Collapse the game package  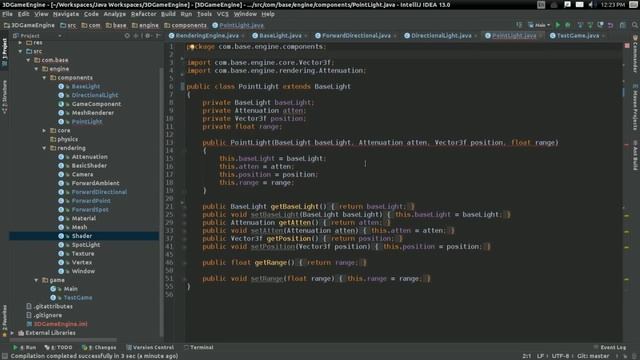click(36, 280)
